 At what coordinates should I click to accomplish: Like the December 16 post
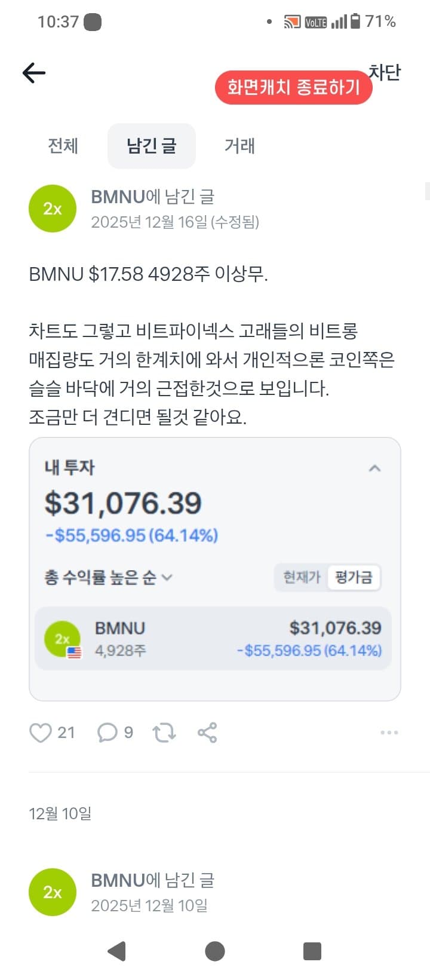pos(41,733)
